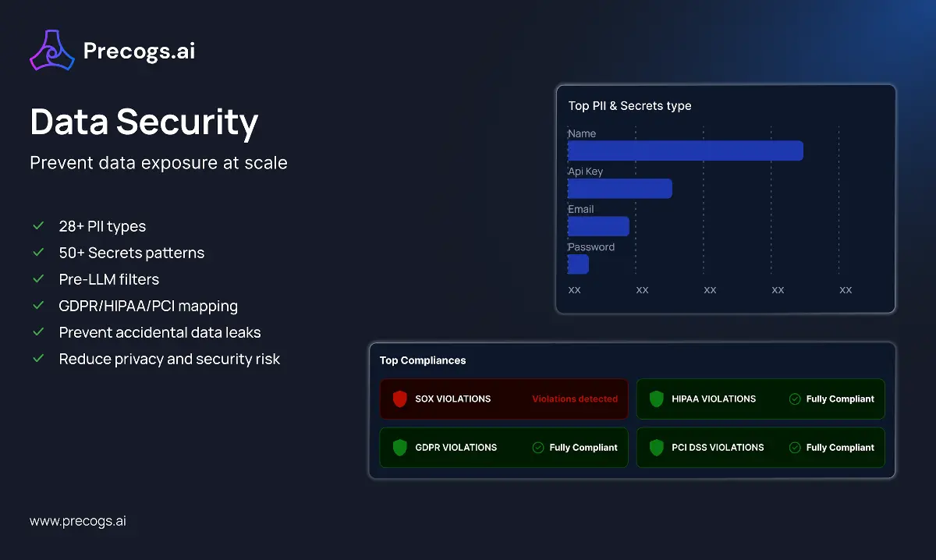The image size is (936, 560).
Task: Select the Api Key bar in chart
Action: tap(619, 188)
